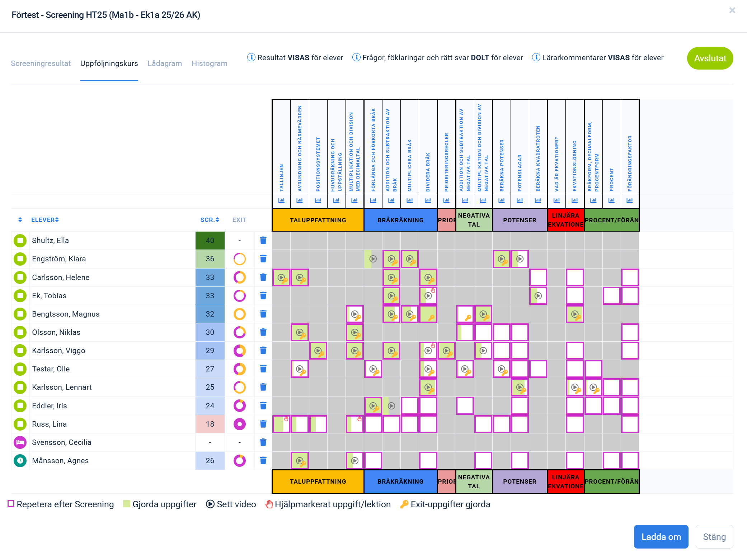
Task: Toggle Förändringsfaktor box for Carlsson, Helene
Action: coord(630,277)
